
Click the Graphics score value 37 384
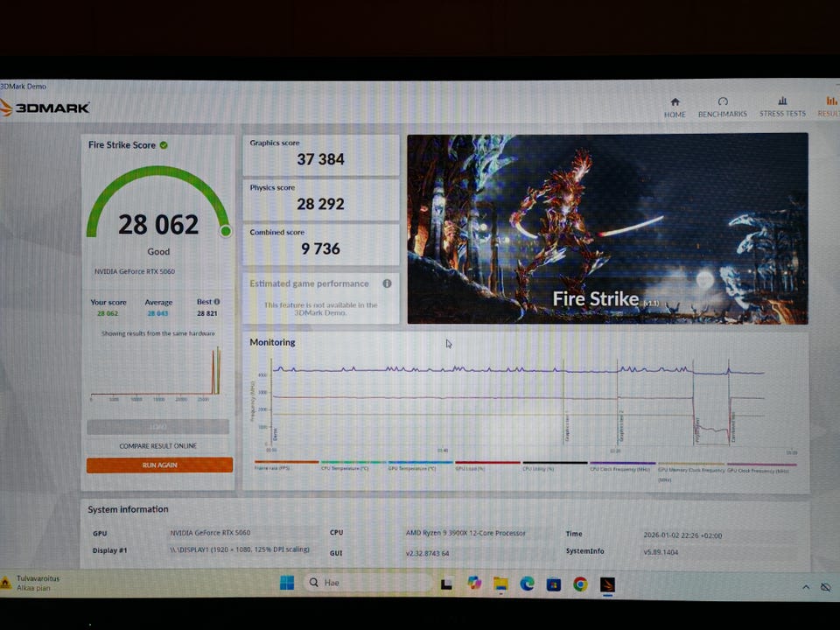(320, 159)
